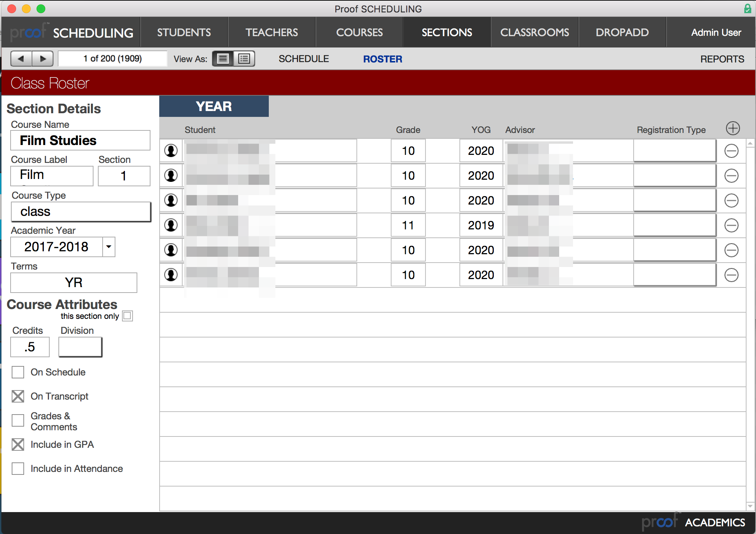The image size is (756, 534).
Task: Switch to form view icon
Action: coord(223,58)
